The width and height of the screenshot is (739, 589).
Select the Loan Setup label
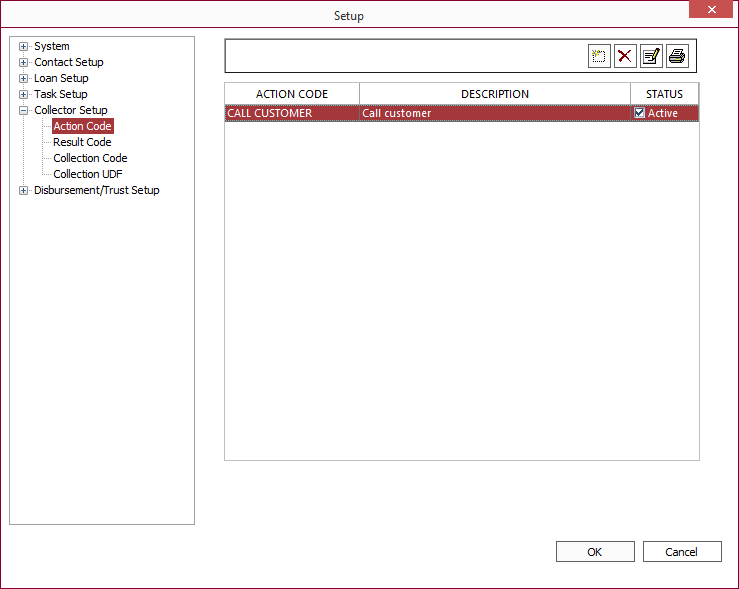[x=61, y=78]
